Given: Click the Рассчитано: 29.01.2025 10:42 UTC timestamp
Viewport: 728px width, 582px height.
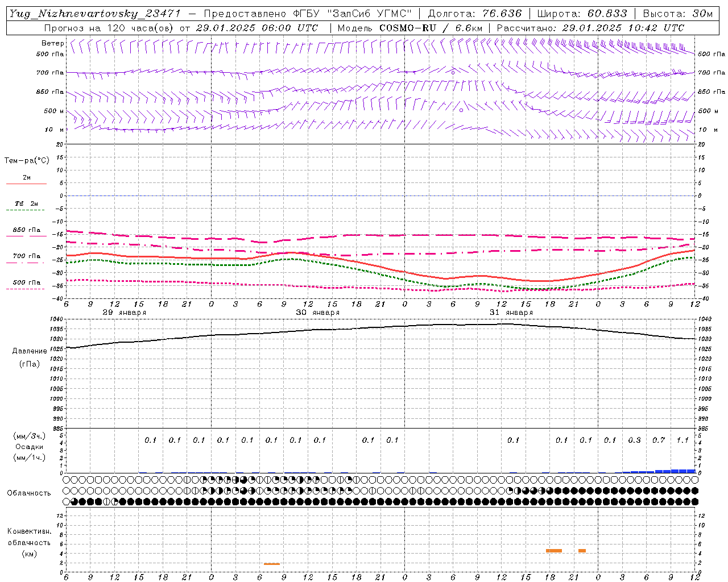Looking at the screenshot, I should pos(590,28).
